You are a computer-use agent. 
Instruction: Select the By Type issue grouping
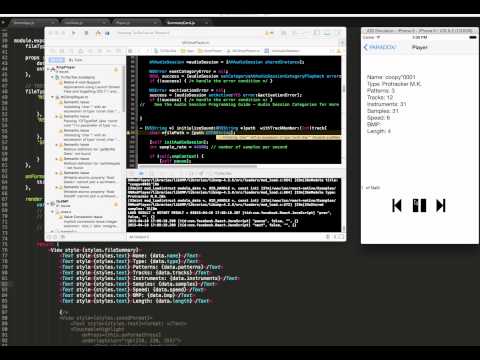click(76, 60)
